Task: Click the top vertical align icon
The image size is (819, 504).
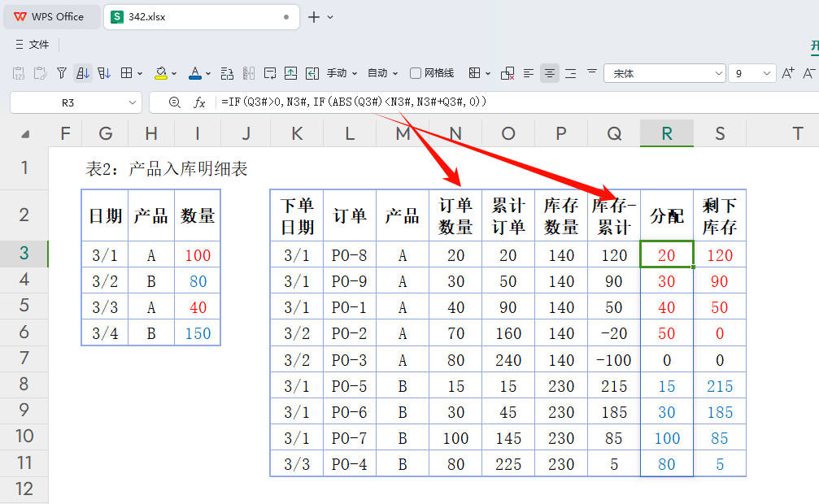Action: point(592,72)
